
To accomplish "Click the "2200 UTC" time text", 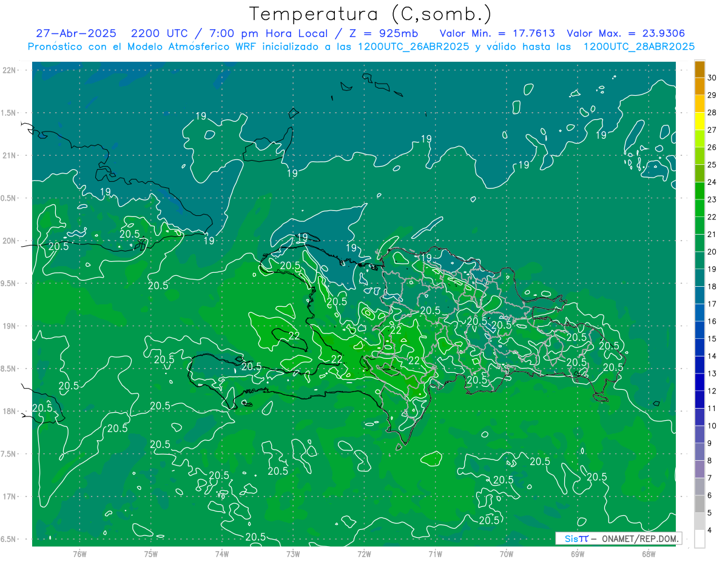I will [x=160, y=33].
